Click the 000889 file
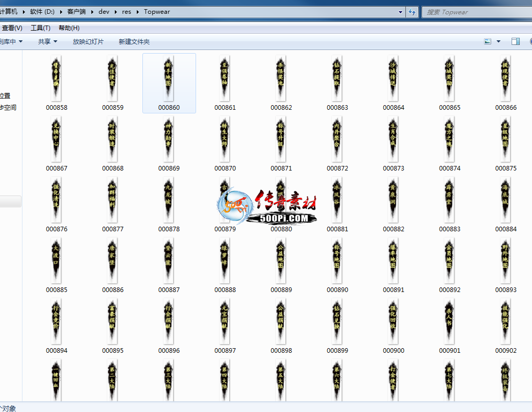Image resolution: width=532 pixels, height=412 pixels. pos(281,261)
